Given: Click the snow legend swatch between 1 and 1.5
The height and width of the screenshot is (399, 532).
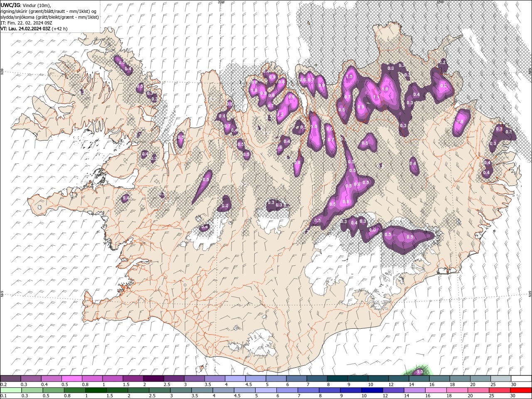Looking at the screenshot, I should click(113, 379).
